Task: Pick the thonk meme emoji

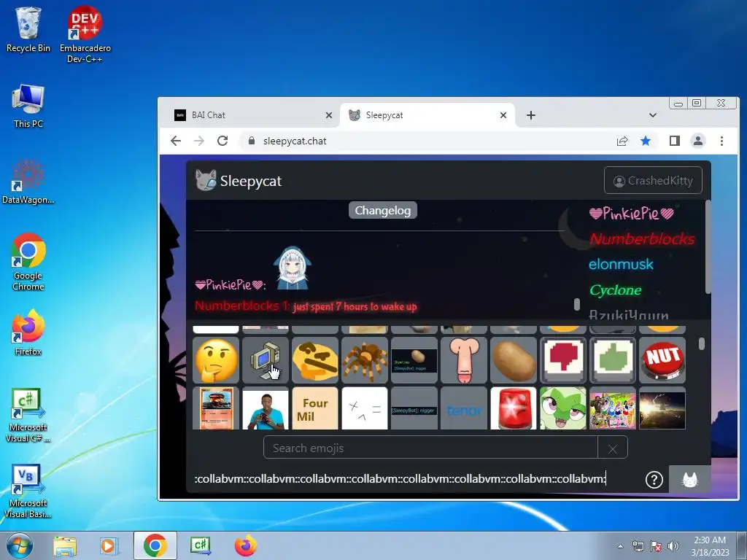Action: (x=315, y=360)
